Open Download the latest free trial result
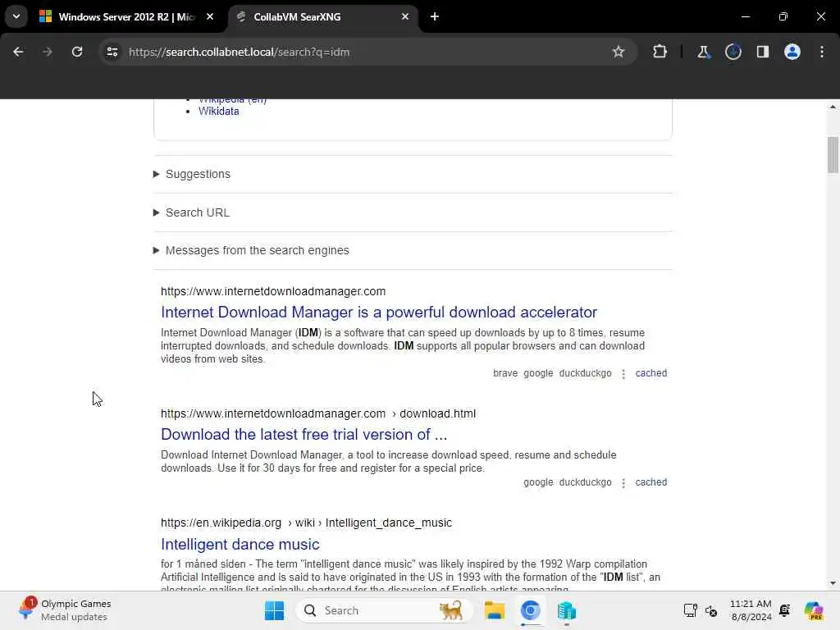This screenshot has width=840, height=630. [304, 435]
